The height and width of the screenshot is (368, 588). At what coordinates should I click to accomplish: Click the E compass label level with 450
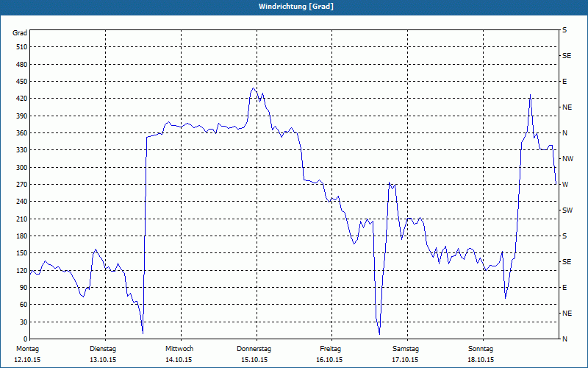click(564, 82)
